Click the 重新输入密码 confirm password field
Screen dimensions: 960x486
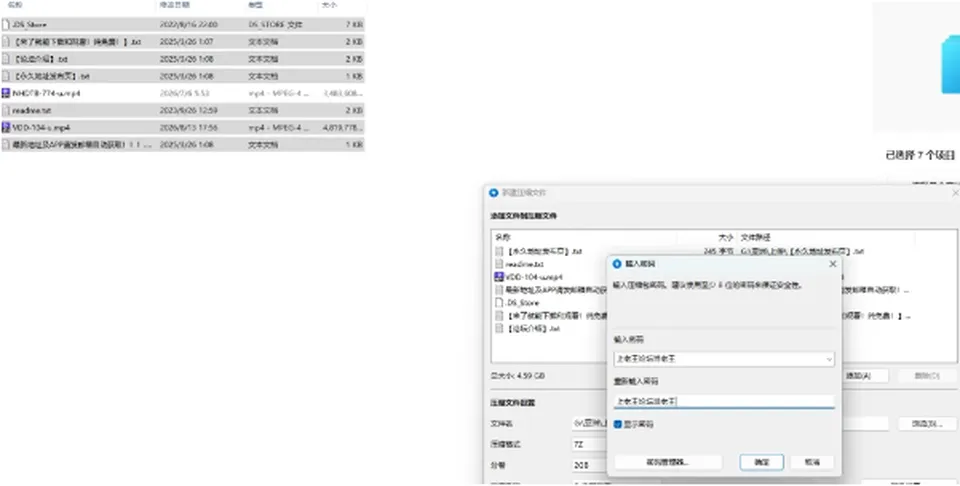tap(724, 402)
